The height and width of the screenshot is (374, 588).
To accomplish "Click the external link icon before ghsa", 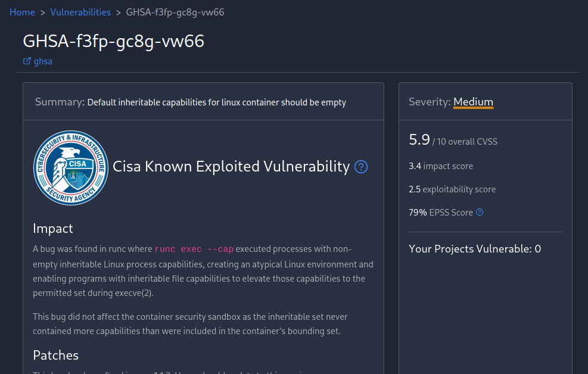I will 27,61.
